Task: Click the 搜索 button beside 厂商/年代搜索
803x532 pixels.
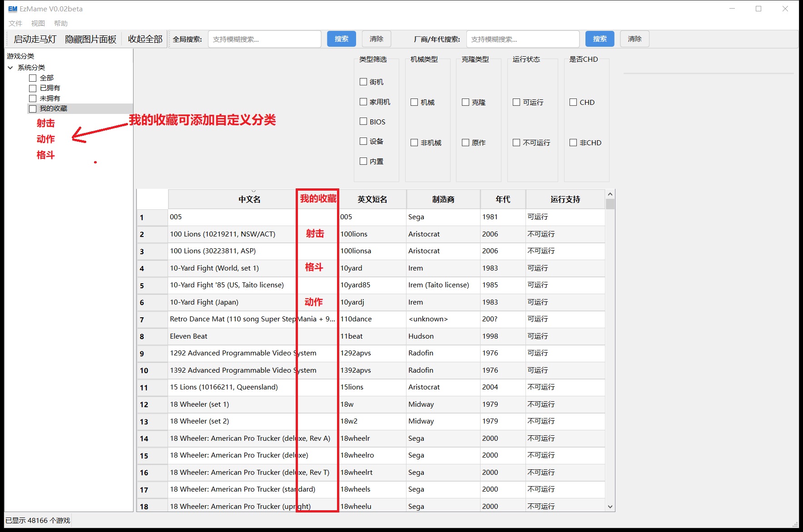Action: pos(600,39)
